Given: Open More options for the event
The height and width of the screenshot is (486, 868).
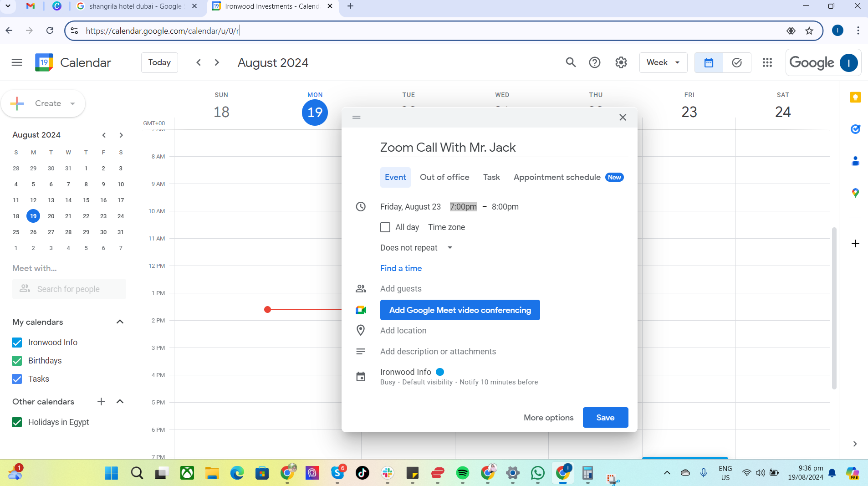Looking at the screenshot, I should (548, 418).
